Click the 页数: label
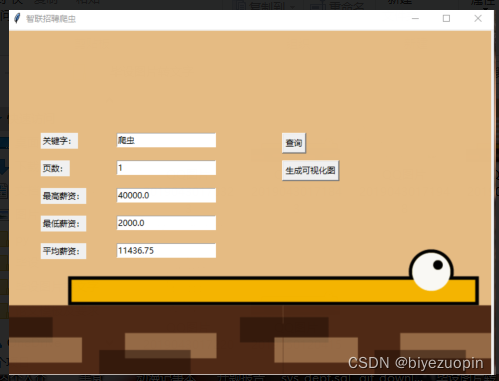Screen dimensions: 499x381 (x=55, y=168)
